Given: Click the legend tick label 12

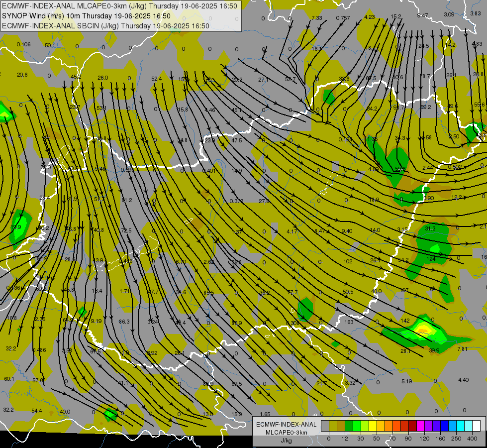Looking at the screenshot, I should tap(344, 439).
